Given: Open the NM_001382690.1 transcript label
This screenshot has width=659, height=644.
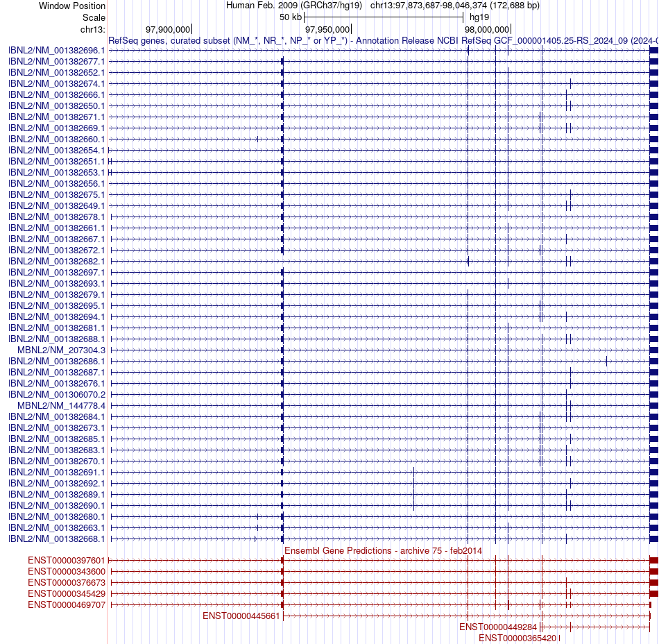Looking at the screenshot, I should click(x=57, y=506).
